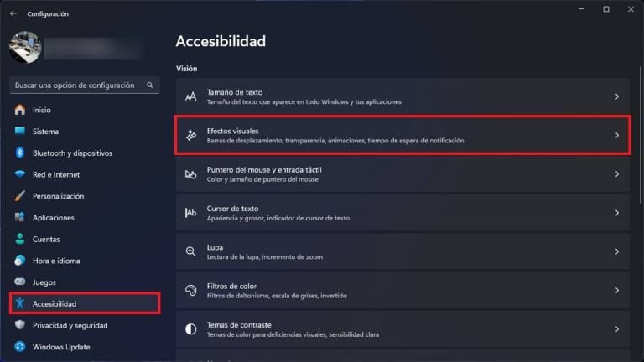Open Tamaño de texto via right chevron

616,96
